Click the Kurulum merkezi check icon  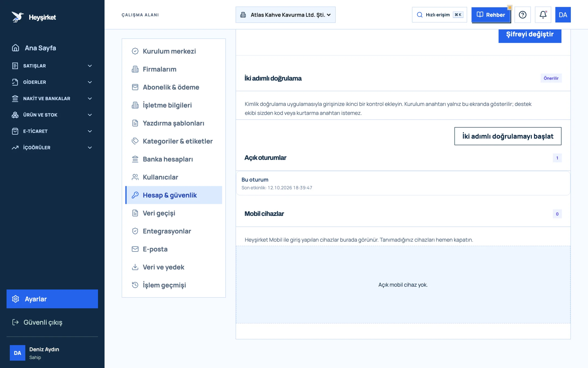[x=135, y=51]
